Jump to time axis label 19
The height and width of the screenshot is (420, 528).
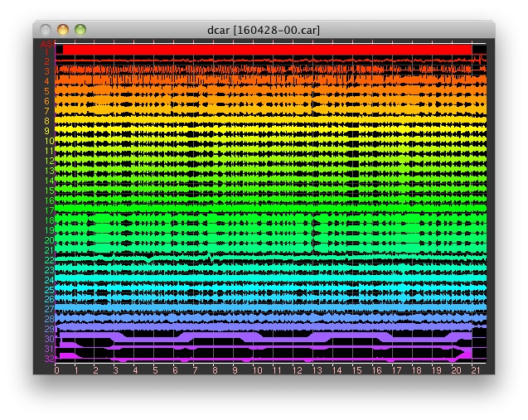436,370
